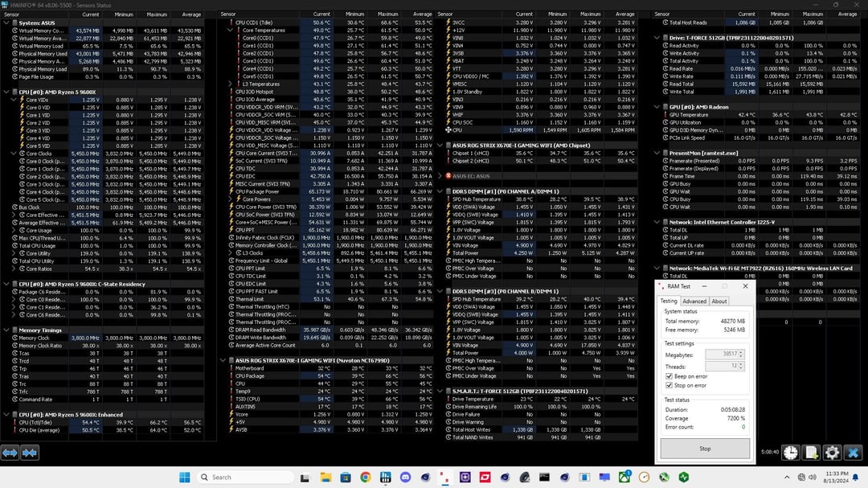Launch Google Chrome from the taskbar
Screen dimensions: 868x488
click(366, 477)
